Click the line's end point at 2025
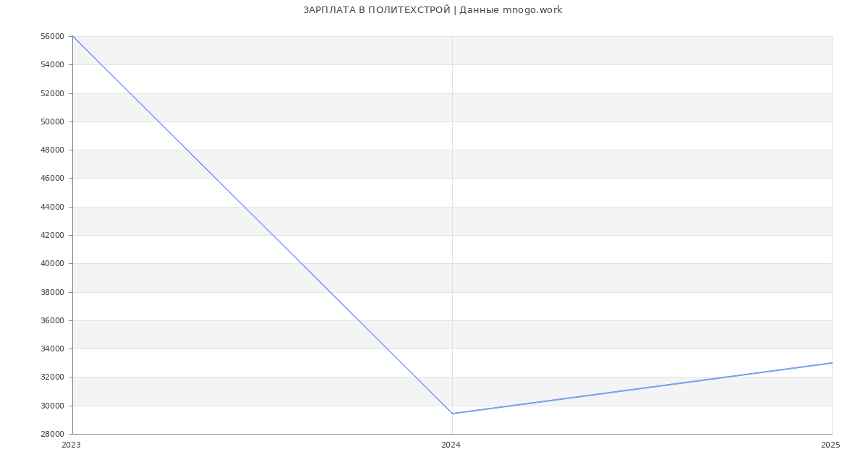 point(831,363)
